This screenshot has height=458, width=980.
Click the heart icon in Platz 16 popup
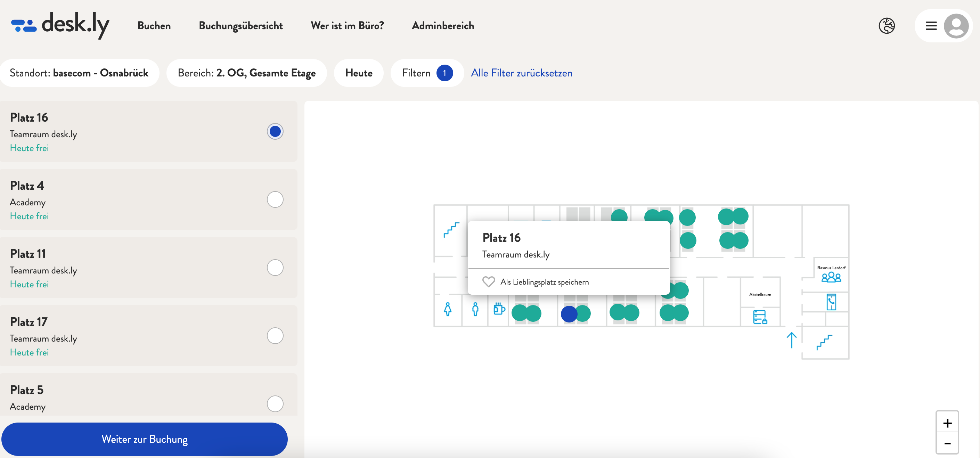(489, 281)
